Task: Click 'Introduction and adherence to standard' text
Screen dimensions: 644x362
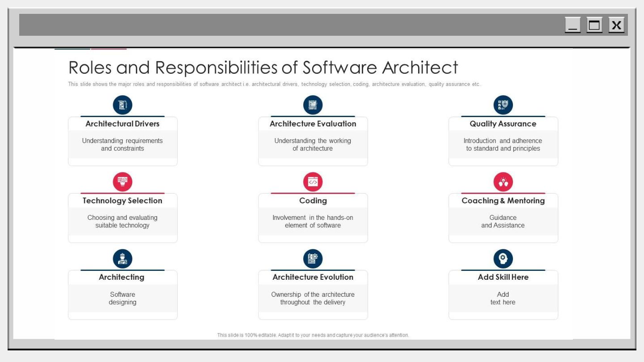Action: click(x=503, y=144)
